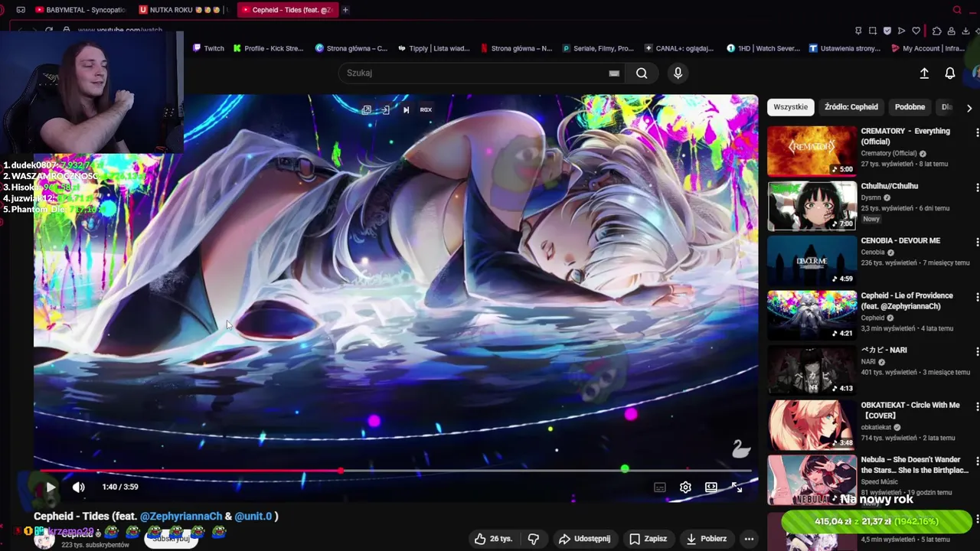Open Cepheid - Lie of Providence video
This screenshot has height=551, width=980.
pyautogui.click(x=812, y=315)
